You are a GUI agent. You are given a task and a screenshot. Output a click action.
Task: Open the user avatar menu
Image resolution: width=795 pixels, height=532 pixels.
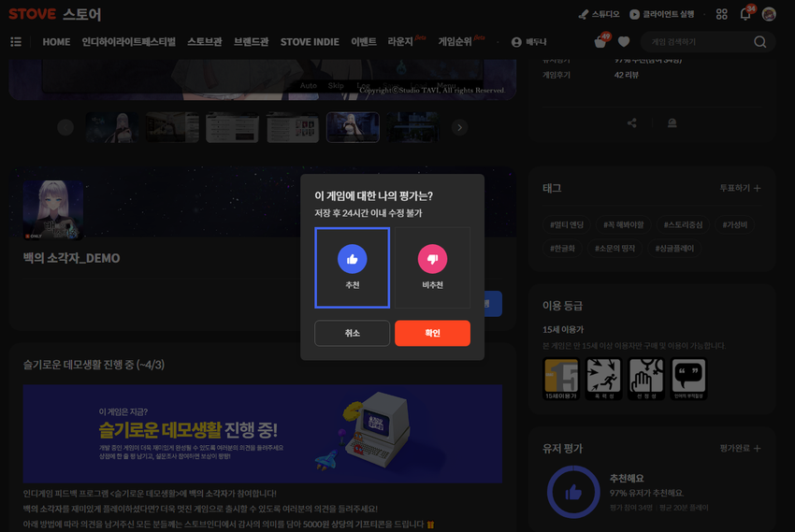769,14
